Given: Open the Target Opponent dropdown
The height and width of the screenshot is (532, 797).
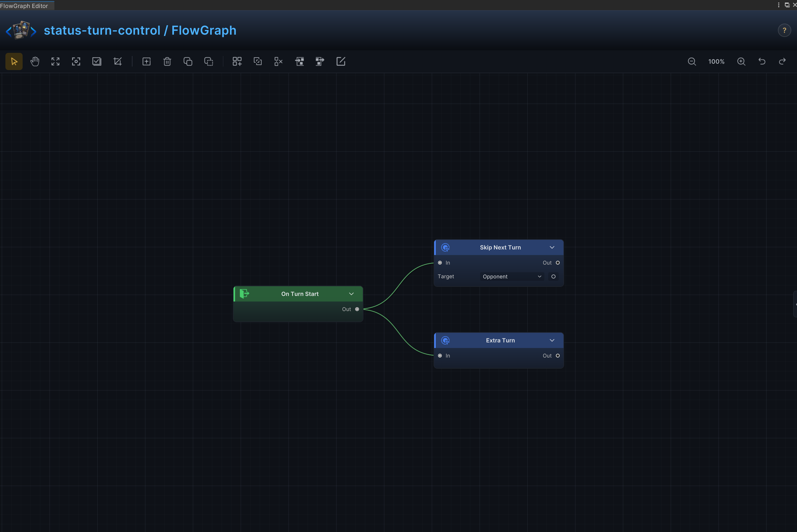Looking at the screenshot, I should pos(512,277).
